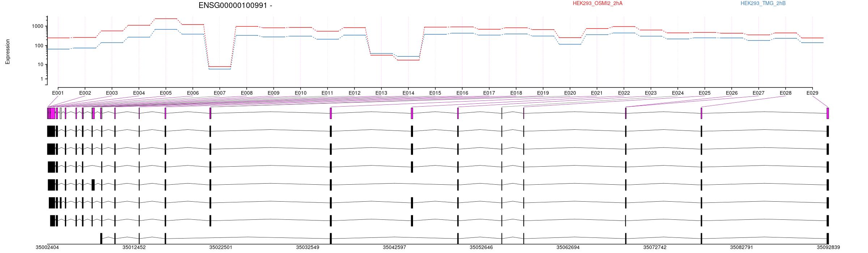This screenshot has width=868, height=253.
Task: Select exon label E017
Action: tap(489, 93)
